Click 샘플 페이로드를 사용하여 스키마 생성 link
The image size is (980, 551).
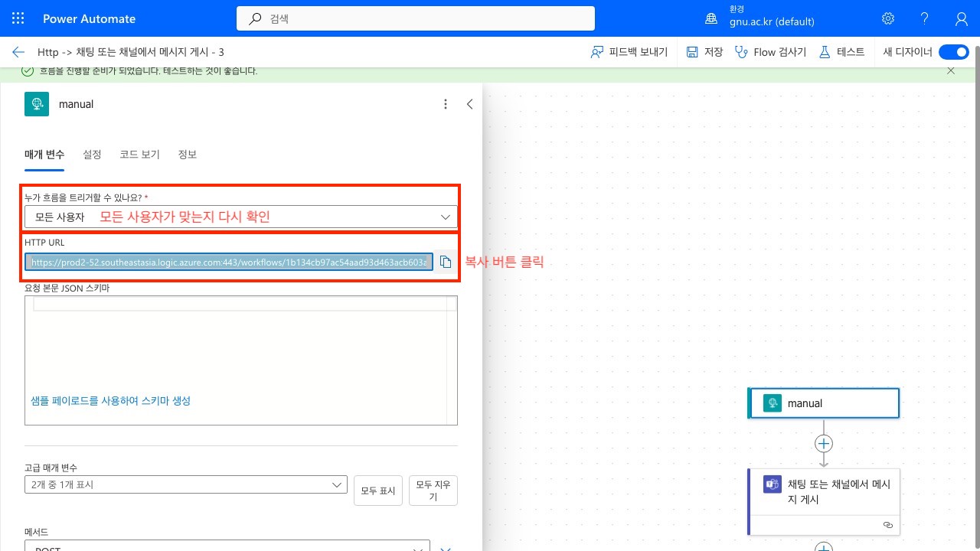click(x=111, y=400)
